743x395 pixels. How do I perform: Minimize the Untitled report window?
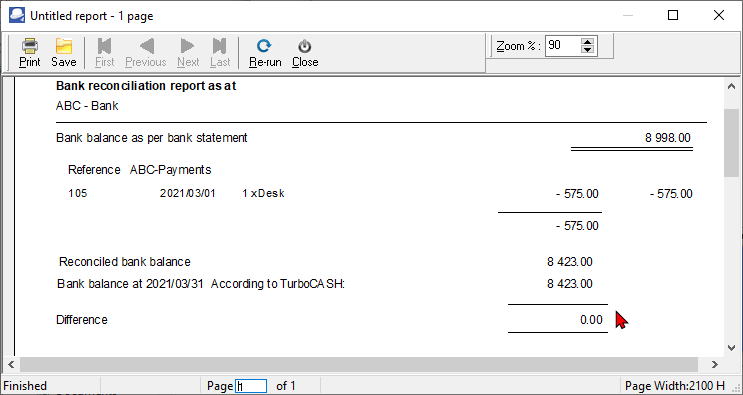(x=628, y=16)
